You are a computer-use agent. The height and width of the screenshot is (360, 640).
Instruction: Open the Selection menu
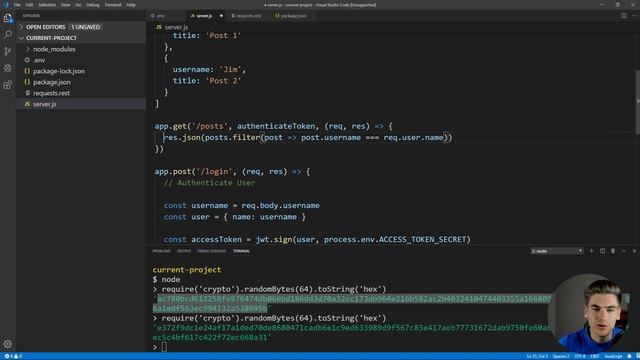pos(47,5)
